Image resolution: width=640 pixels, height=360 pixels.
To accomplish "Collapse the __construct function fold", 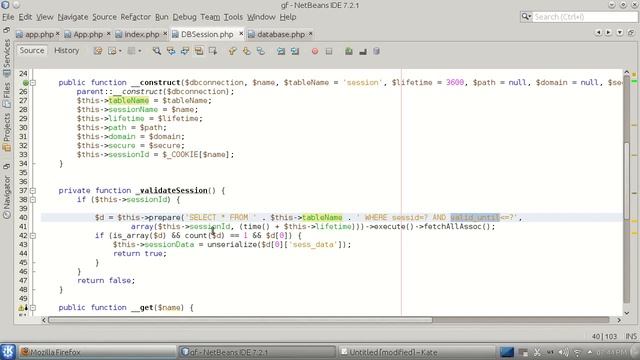I will point(33,82).
